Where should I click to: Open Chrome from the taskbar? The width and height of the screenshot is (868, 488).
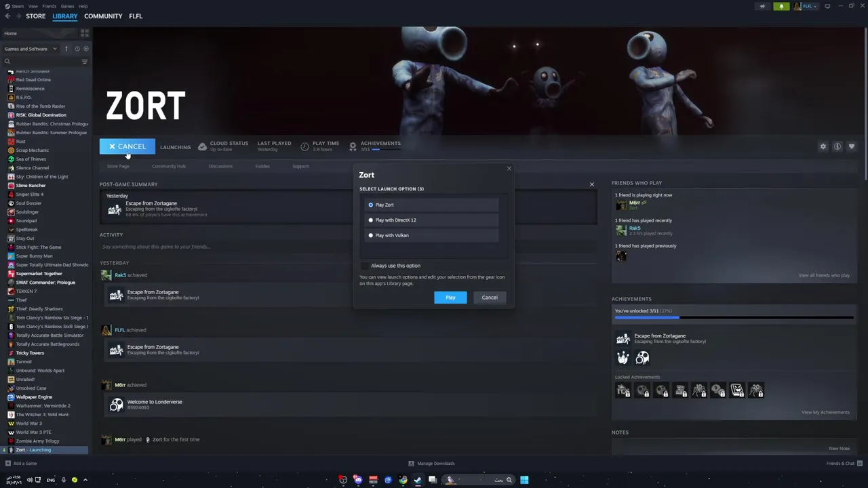click(x=403, y=480)
